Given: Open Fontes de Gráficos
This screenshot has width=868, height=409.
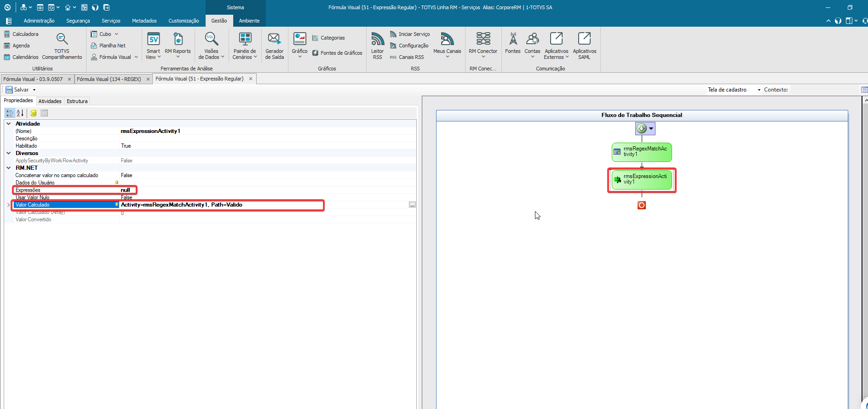Looking at the screenshot, I should coord(337,53).
